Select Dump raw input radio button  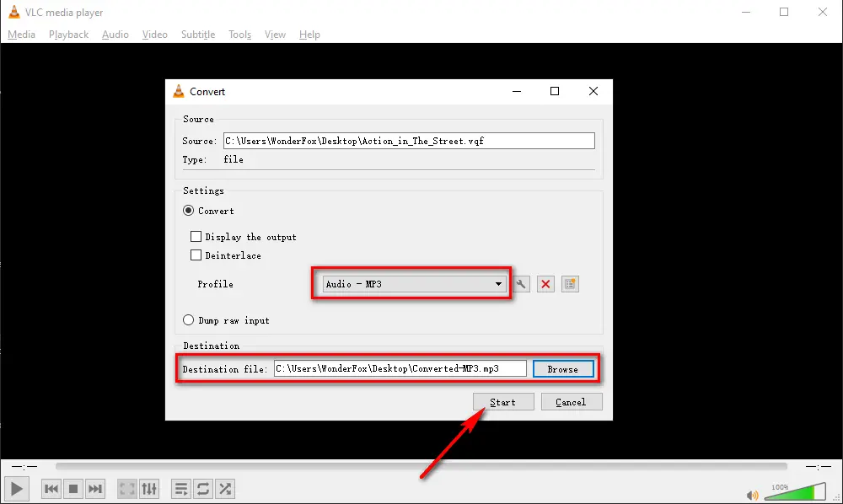click(188, 320)
